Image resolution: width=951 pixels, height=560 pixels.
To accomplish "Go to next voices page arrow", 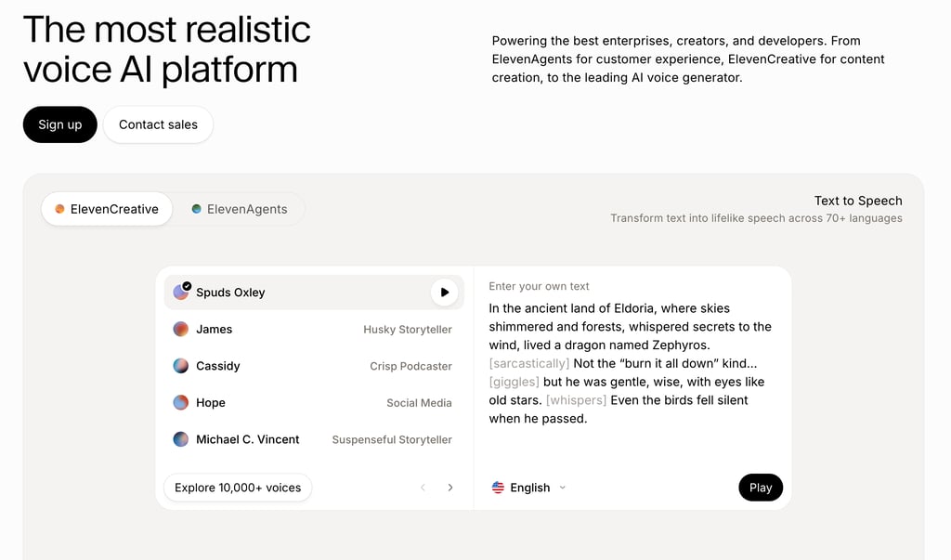I will point(450,488).
